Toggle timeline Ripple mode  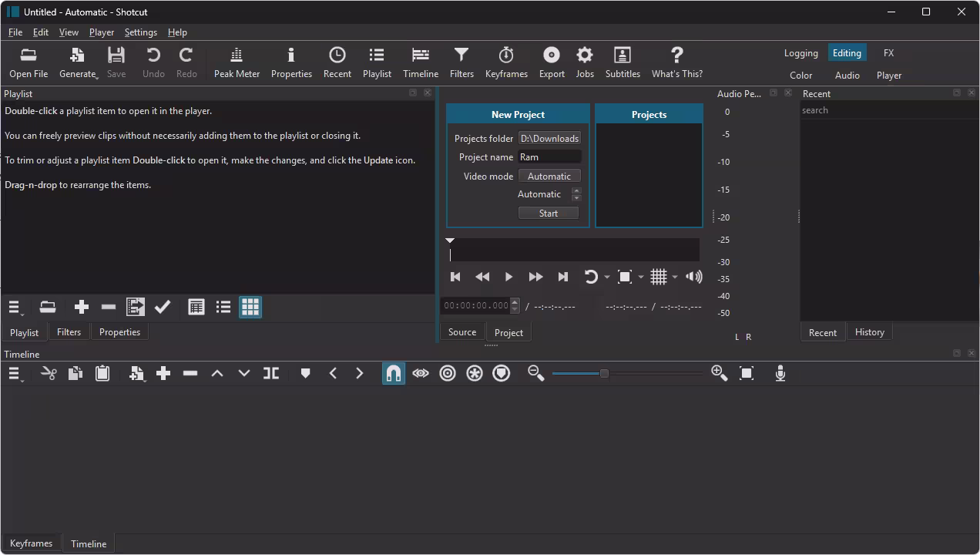tap(448, 374)
